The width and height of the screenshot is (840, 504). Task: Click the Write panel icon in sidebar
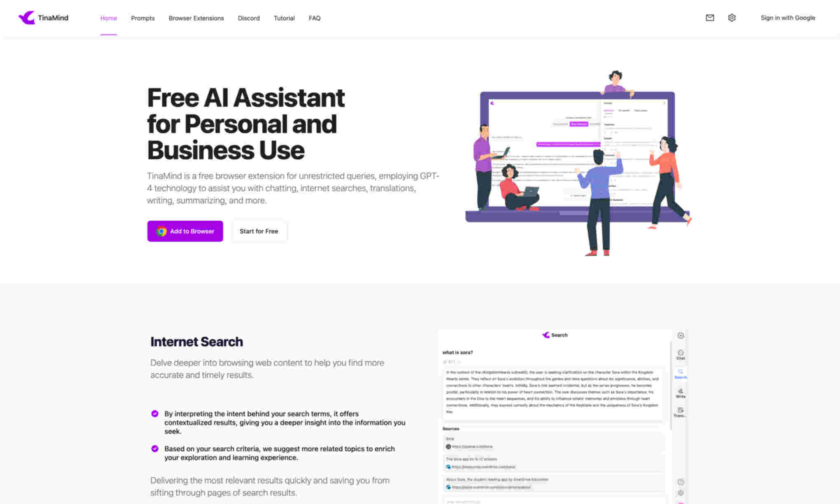680,393
